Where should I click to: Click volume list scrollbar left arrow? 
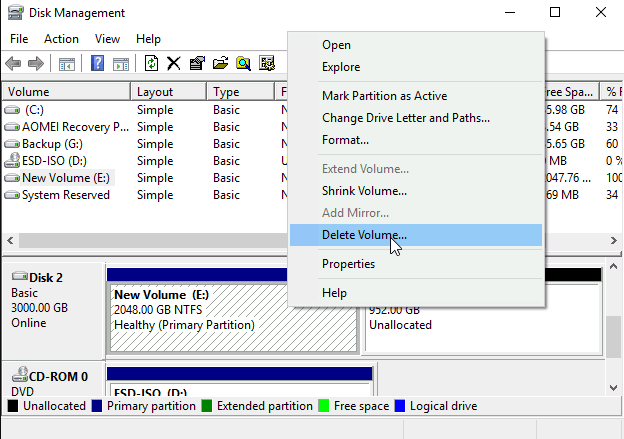(10, 240)
